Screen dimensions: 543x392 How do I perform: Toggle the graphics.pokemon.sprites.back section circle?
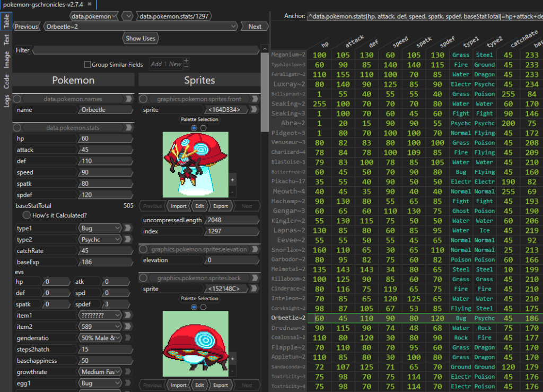point(143,278)
